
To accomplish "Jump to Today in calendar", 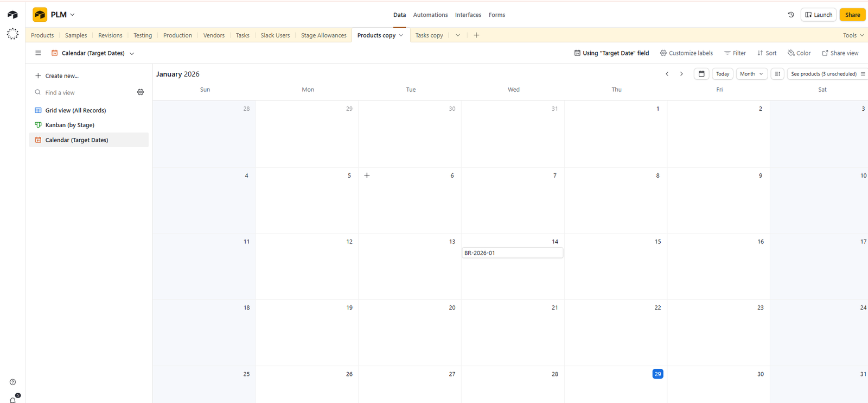I will (723, 74).
